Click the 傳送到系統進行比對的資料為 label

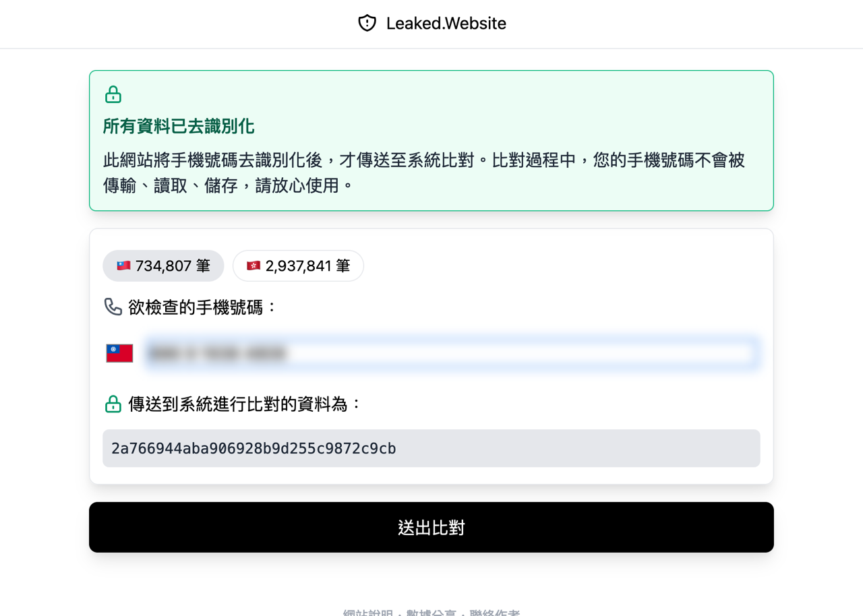click(x=245, y=404)
